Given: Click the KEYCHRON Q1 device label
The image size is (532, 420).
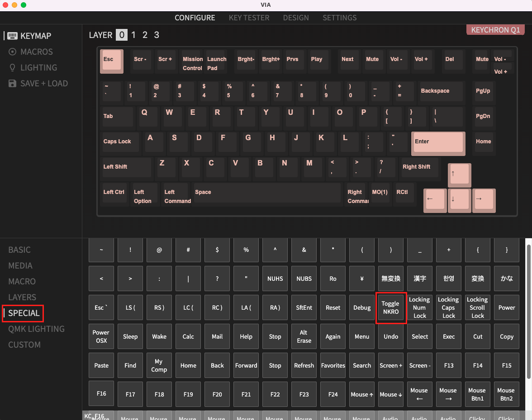Looking at the screenshot, I should click(x=495, y=29).
